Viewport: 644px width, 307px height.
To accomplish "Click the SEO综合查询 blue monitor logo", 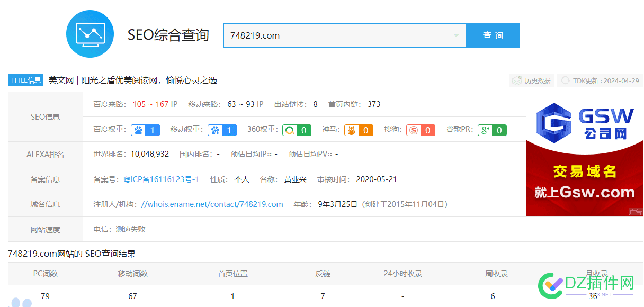I will pos(90,34).
